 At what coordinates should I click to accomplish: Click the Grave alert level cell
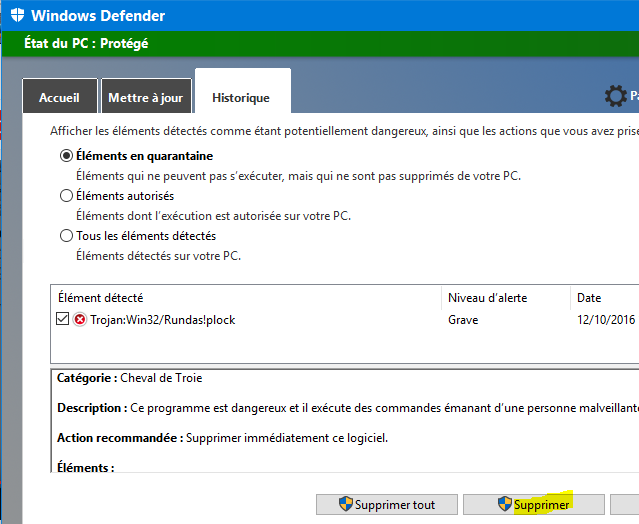point(463,320)
